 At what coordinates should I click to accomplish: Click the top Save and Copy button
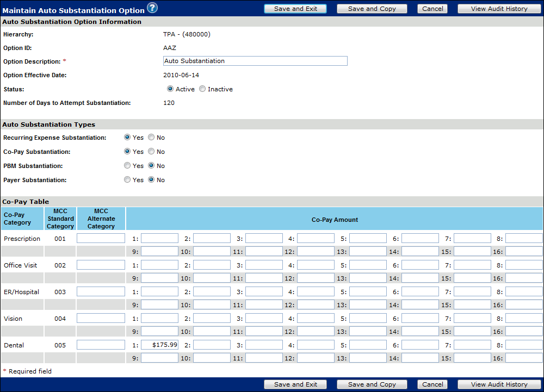372,9
